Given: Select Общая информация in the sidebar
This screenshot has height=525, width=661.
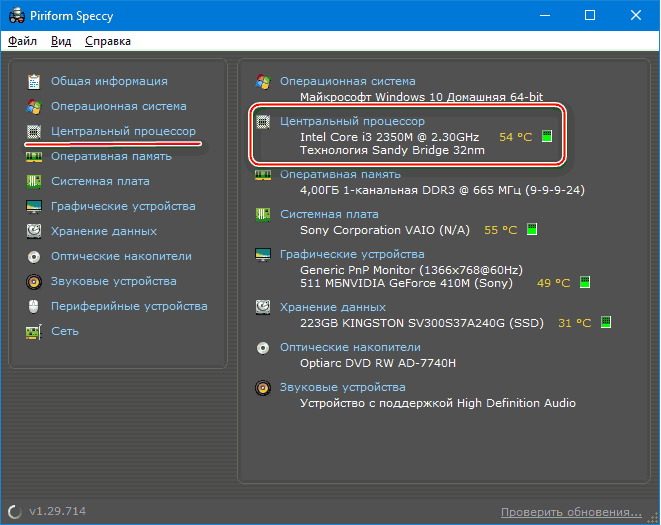Looking at the screenshot, I should [x=109, y=81].
